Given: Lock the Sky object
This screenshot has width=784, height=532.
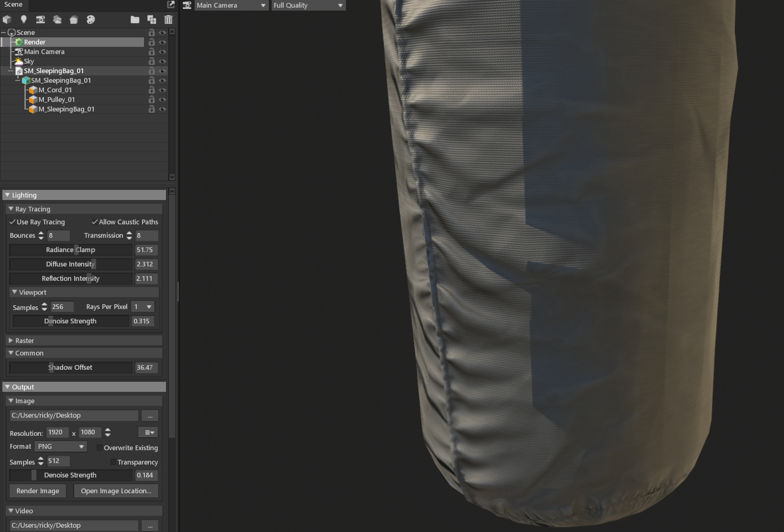Looking at the screenshot, I should click(x=152, y=61).
